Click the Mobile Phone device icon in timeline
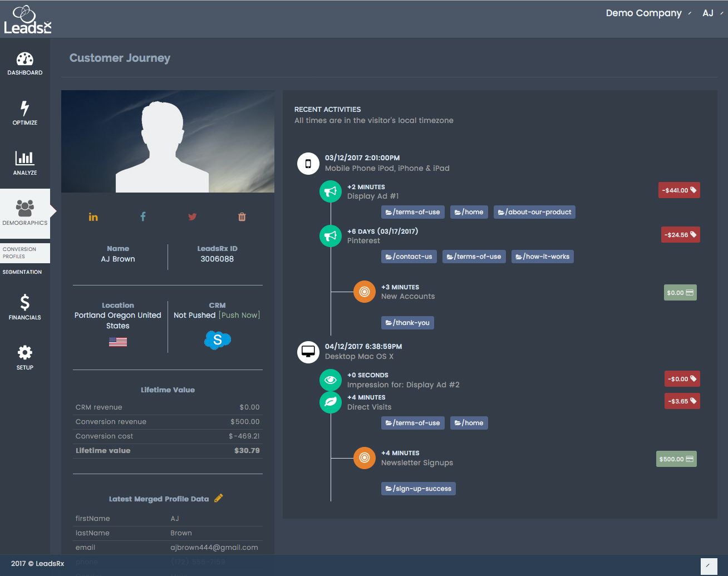Viewport: 728px width, 576px height. tap(308, 163)
